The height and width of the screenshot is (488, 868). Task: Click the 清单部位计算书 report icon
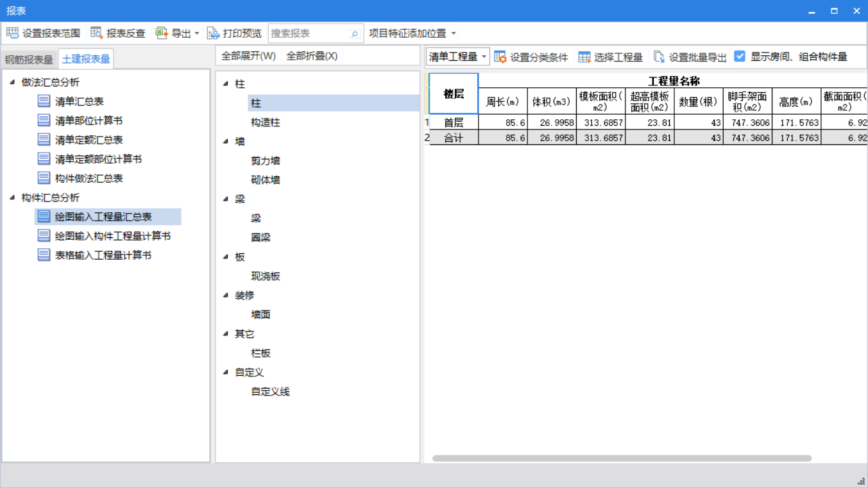pos(44,120)
